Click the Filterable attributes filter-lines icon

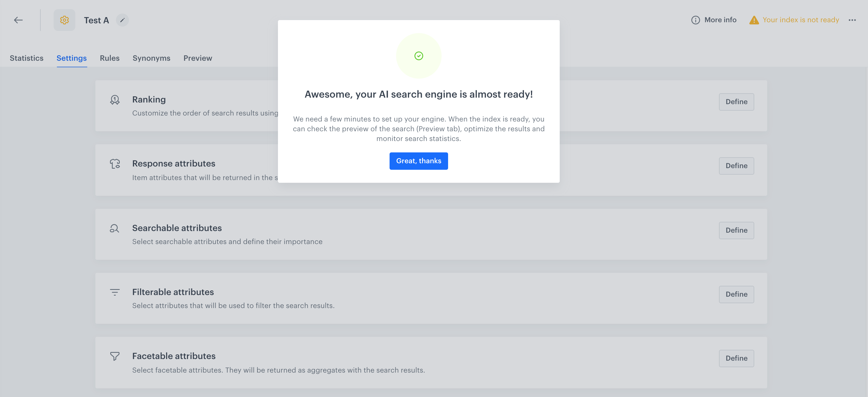point(115,292)
